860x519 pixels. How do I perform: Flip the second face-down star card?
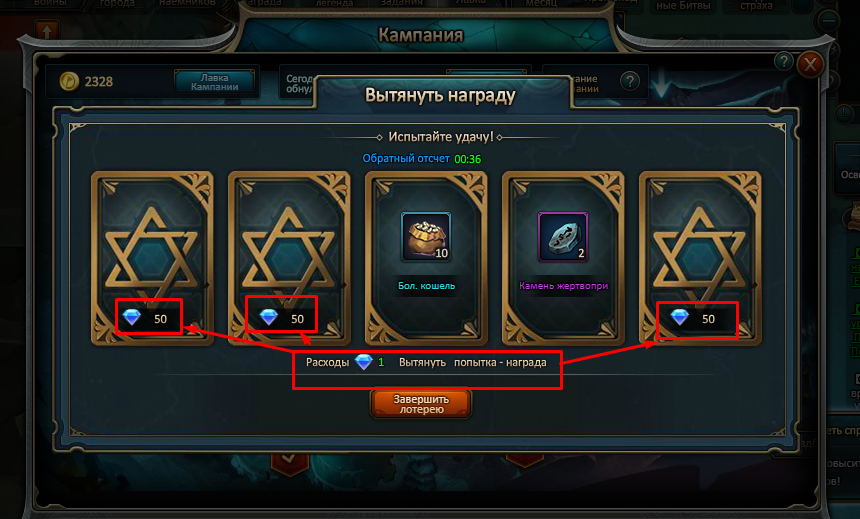pos(289,258)
